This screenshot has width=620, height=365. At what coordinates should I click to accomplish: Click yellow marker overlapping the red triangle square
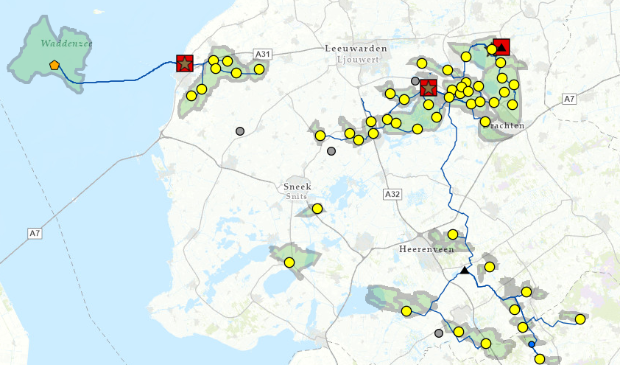[x=491, y=49]
